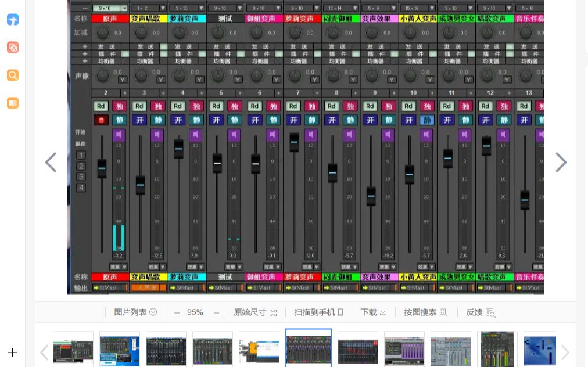
Task: Toggle Rd read on channel 6
Action: [x=254, y=106]
